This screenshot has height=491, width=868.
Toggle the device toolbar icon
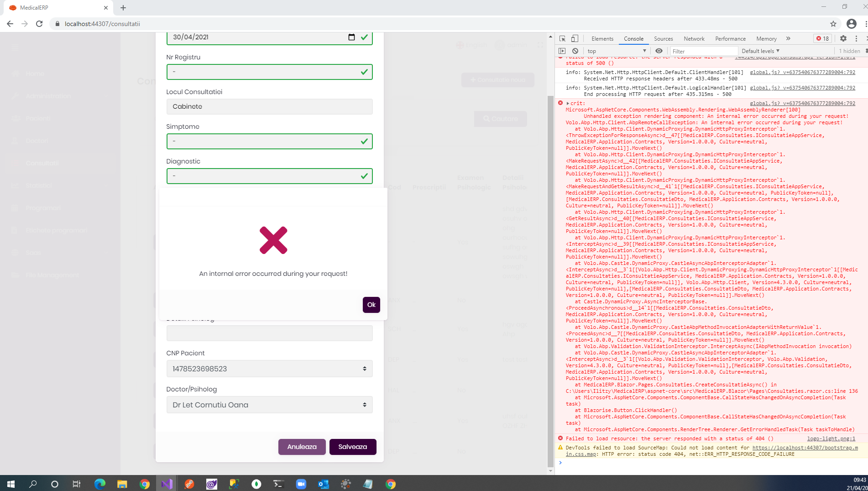click(575, 39)
